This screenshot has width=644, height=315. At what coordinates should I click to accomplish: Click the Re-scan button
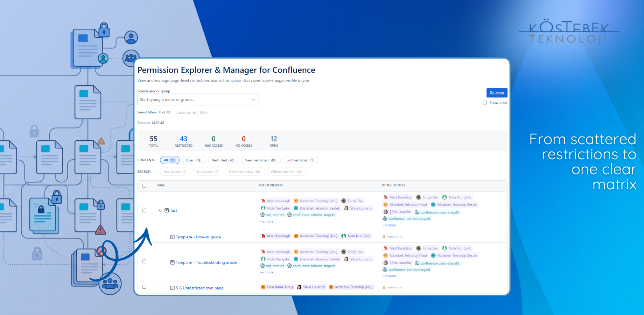pyautogui.click(x=497, y=93)
